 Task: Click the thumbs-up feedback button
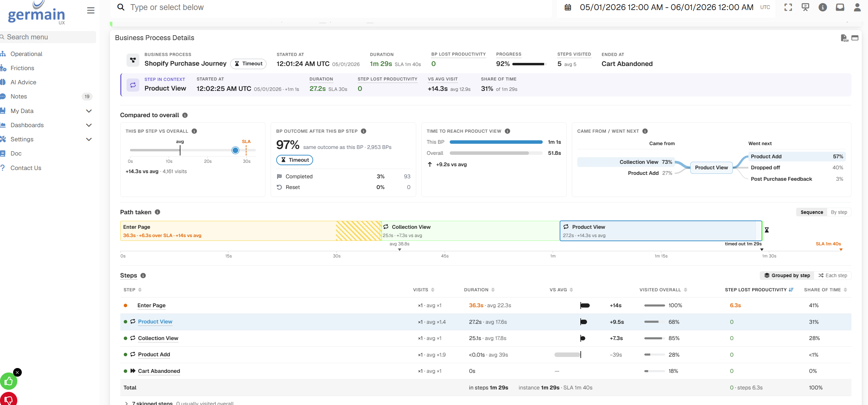point(9,381)
